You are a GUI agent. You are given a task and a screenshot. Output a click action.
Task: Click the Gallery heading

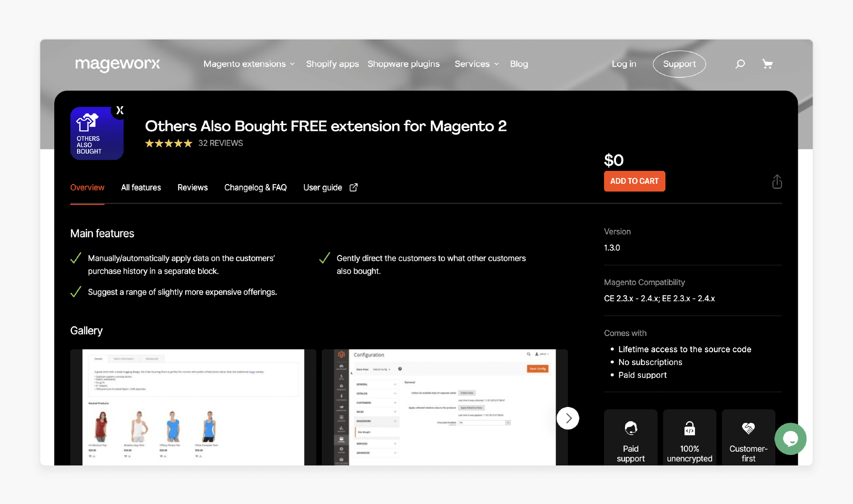click(x=86, y=331)
